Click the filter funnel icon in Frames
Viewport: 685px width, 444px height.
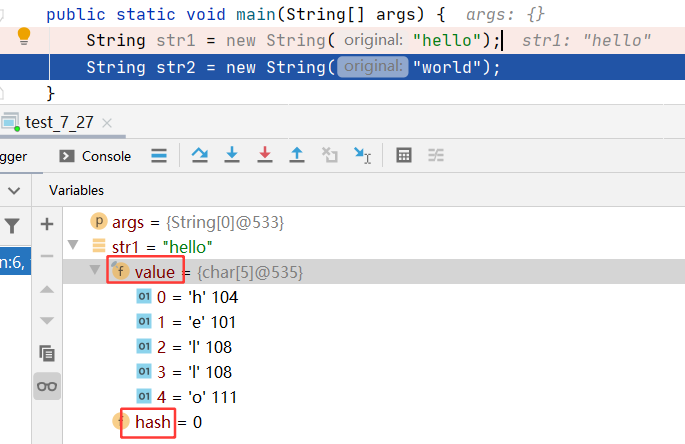12,226
